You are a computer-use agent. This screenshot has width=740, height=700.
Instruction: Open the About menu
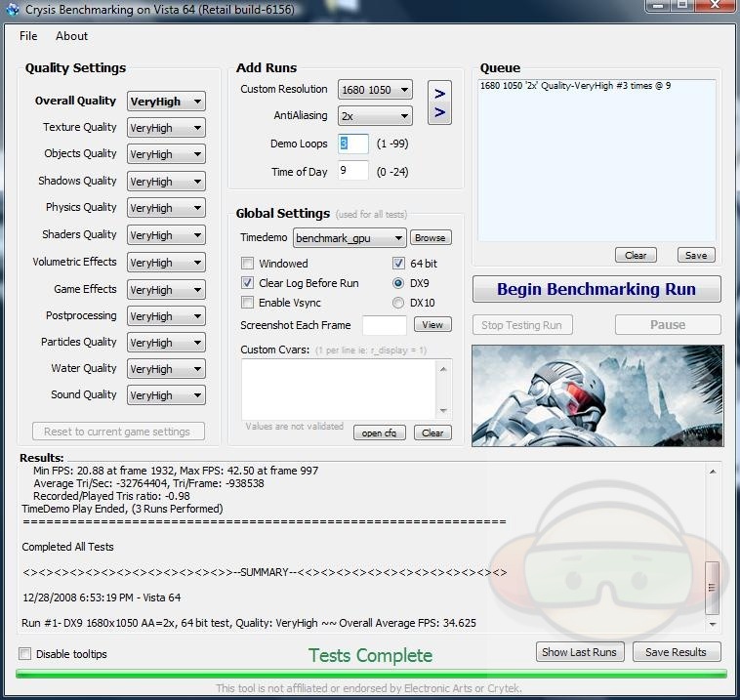tap(71, 36)
